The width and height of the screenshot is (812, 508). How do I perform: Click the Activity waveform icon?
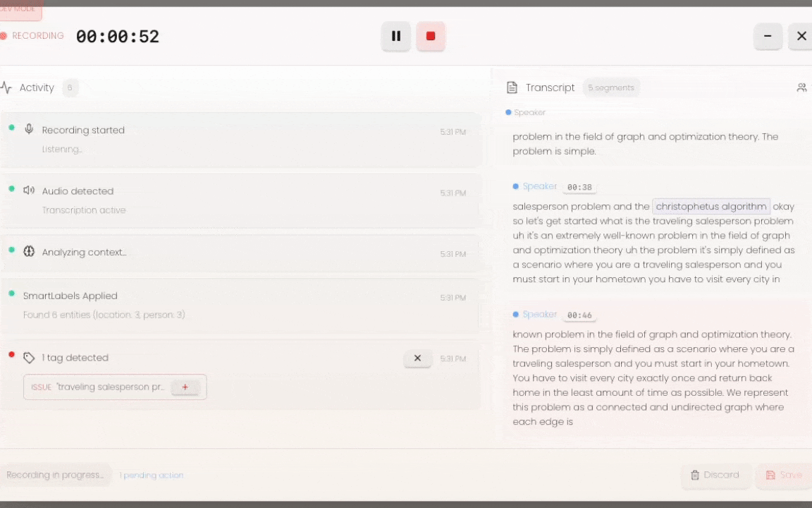(8, 87)
